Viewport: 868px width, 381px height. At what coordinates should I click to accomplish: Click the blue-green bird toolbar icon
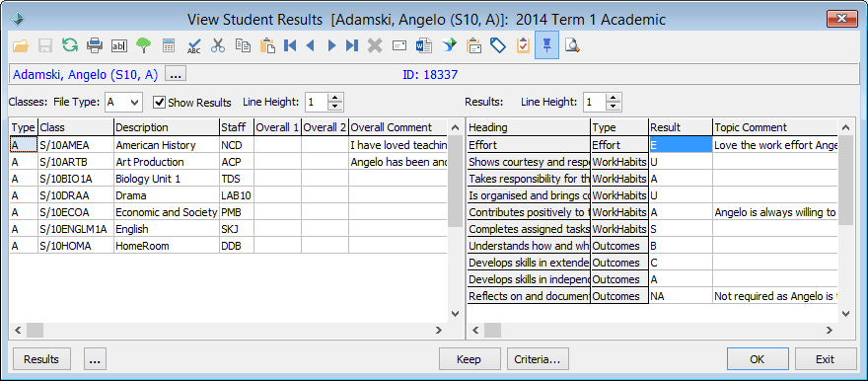449,46
